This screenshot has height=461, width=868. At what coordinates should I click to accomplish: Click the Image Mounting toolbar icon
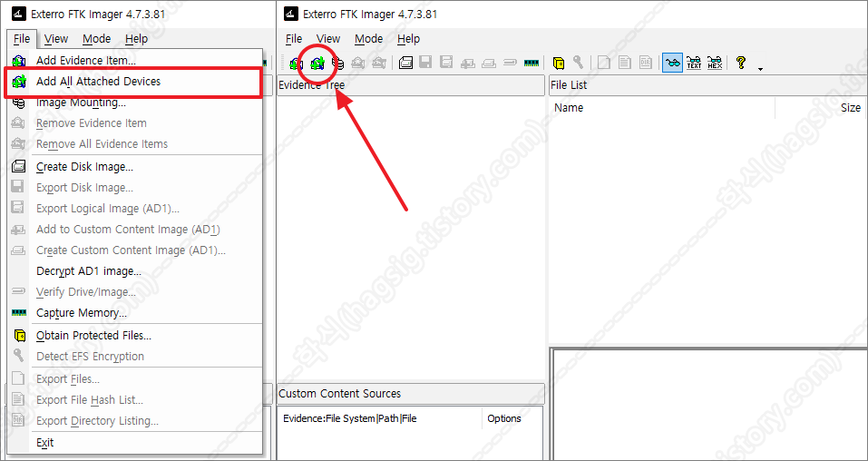coord(337,63)
